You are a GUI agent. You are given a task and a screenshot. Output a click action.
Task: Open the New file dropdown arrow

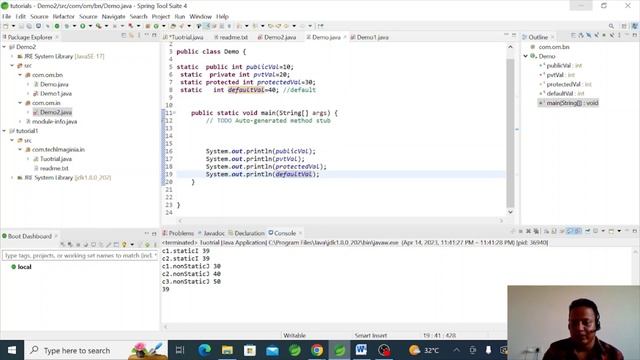pos(13,26)
